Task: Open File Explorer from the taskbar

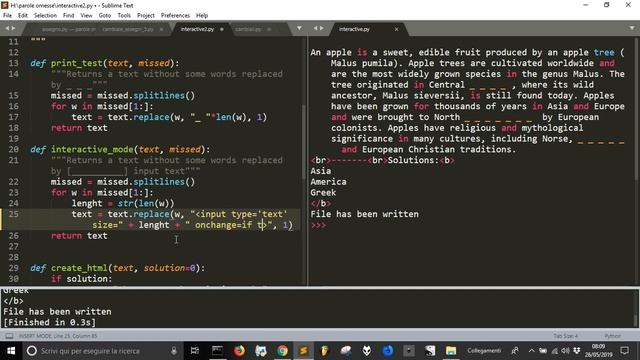Action: [x=451, y=351]
